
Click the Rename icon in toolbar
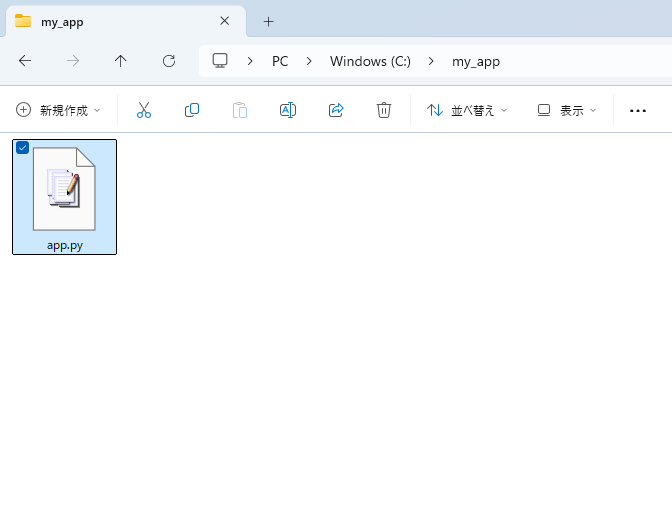pyautogui.click(x=288, y=110)
